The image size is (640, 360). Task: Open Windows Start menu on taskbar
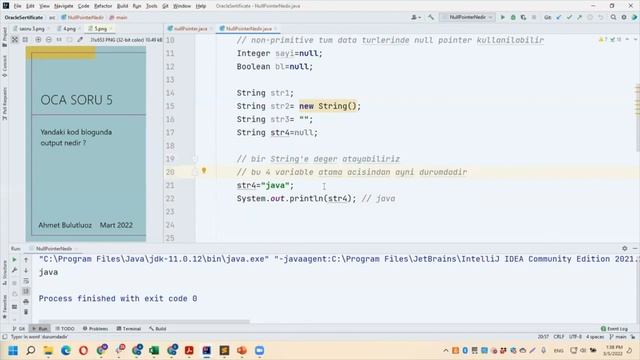tap(13, 351)
